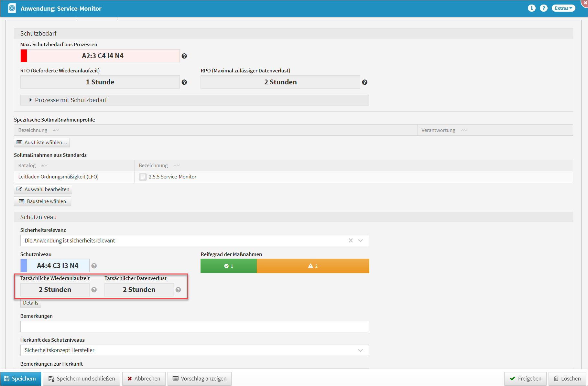
Task: Click the Bausteine wählen button
Action: 43,201
